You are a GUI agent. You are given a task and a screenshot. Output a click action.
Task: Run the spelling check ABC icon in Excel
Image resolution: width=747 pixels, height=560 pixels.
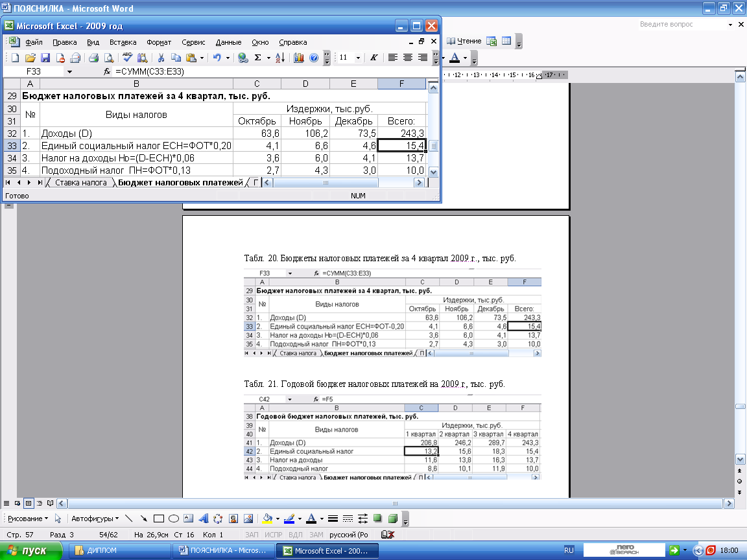(x=127, y=58)
